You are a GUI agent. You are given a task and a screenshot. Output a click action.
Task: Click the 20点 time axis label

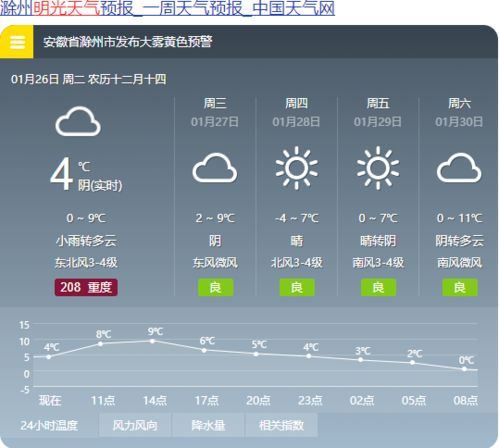tap(258, 400)
